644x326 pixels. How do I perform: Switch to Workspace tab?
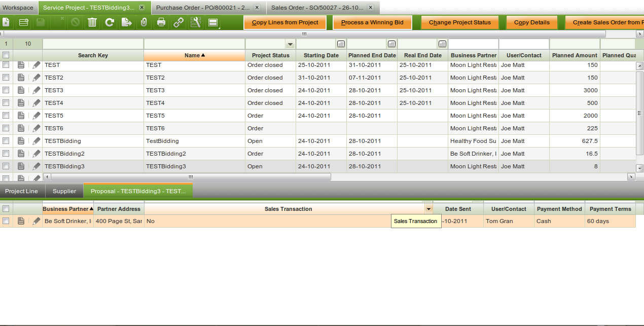pos(18,8)
